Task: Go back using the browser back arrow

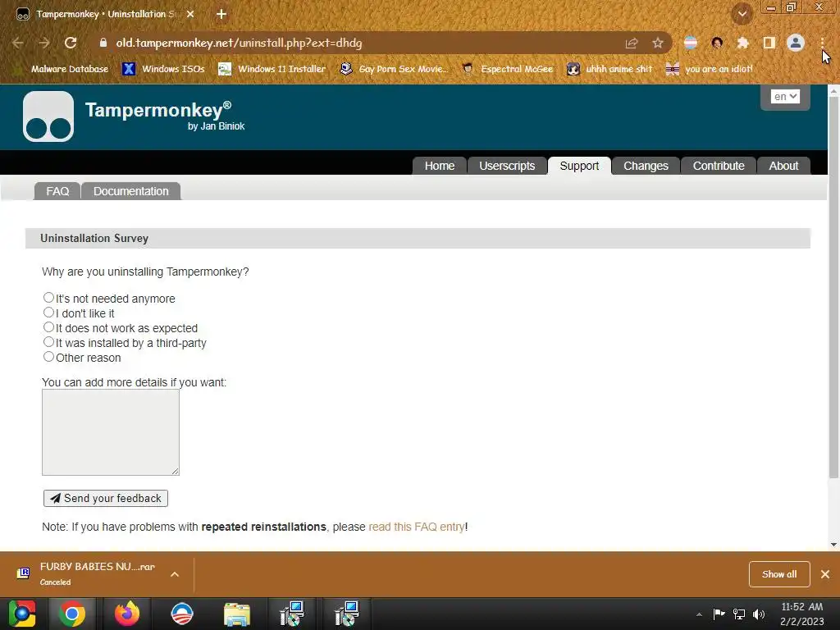Action: [18, 43]
